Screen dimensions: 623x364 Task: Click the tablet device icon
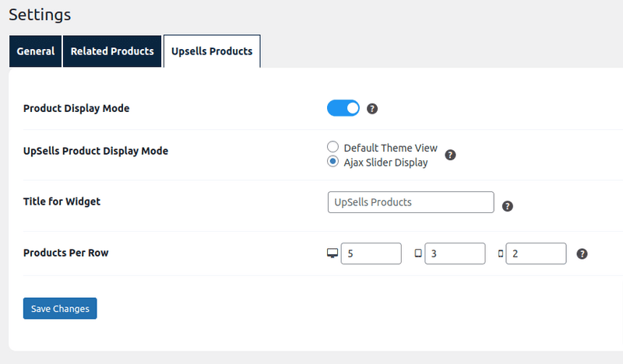point(418,254)
